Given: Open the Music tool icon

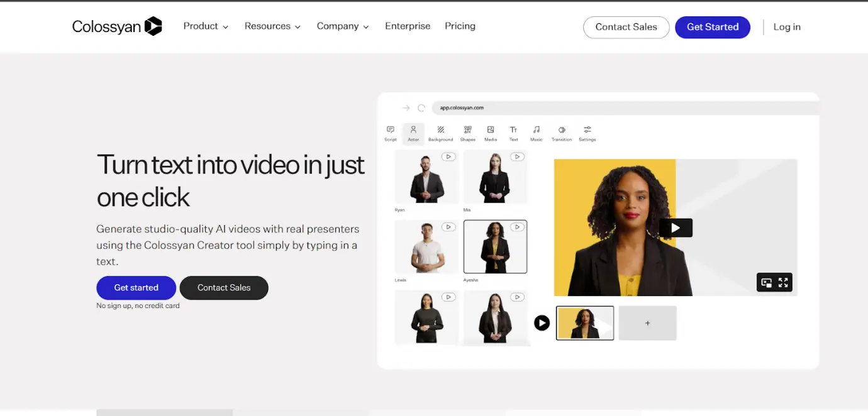Looking at the screenshot, I should (536, 129).
